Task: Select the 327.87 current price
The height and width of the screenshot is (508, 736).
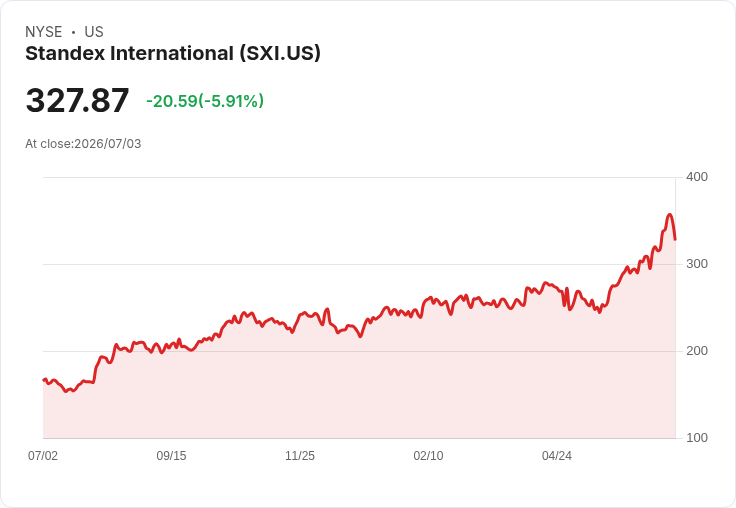Action: pos(77,100)
